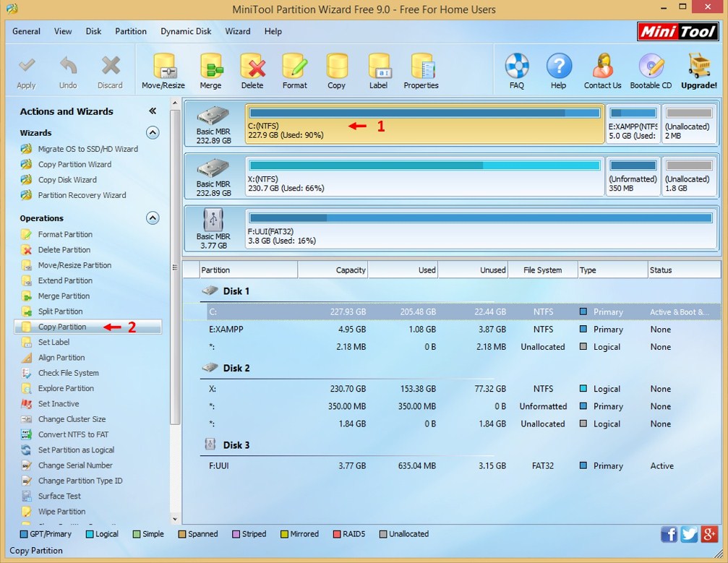This screenshot has width=728, height=563.
Task: Choose Change Cluster Size operation
Action: (x=72, y=419)
